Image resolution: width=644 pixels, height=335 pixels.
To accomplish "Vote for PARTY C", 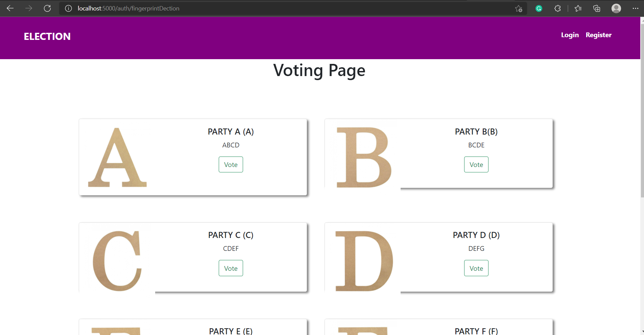I will tap(231, 268).
